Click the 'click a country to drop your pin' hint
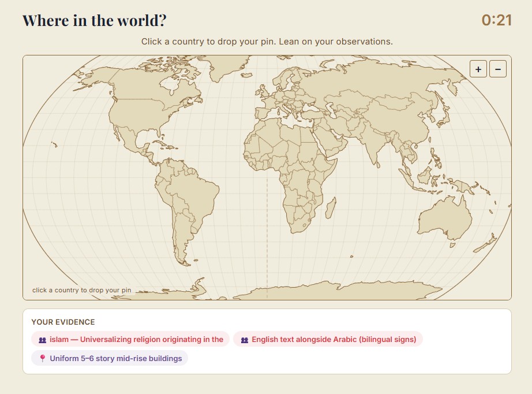 (x=82, y=290)
